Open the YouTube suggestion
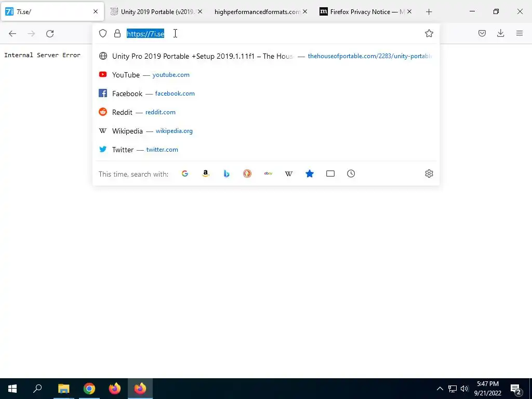Image resolution: width=532 pixels, height=399 pixels. [x=265, y=75]
